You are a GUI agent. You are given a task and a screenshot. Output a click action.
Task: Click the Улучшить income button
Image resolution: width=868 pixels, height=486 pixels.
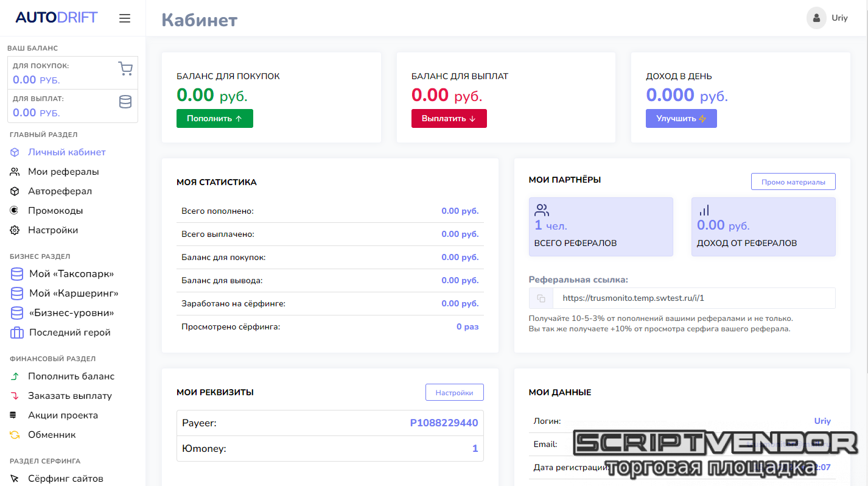[x=681, y=119]
